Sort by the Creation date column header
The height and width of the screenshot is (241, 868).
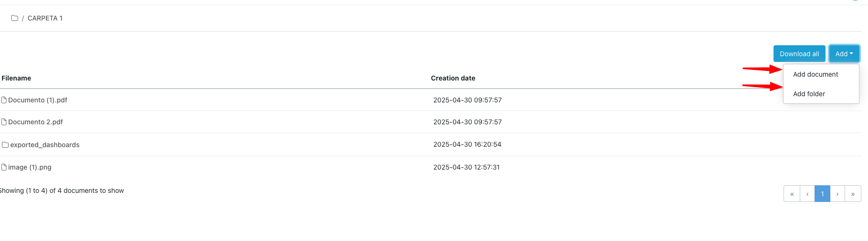click(x=453, y=78)
